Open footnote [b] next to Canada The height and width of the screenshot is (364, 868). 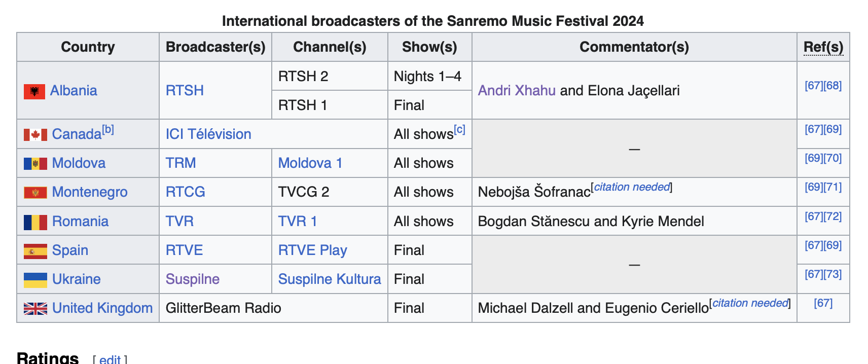pyautogui.click(x=108, y=129)
